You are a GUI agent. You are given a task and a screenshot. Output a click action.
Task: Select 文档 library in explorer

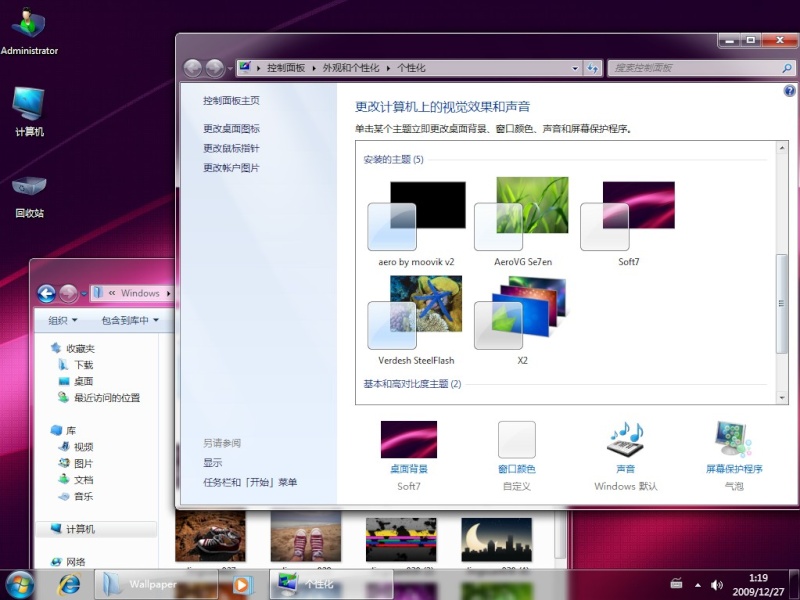[76, 480]
